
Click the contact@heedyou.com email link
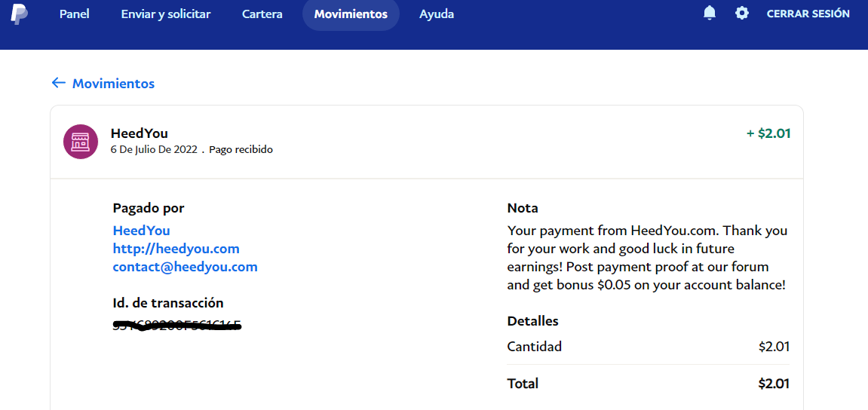pos(186,267)
